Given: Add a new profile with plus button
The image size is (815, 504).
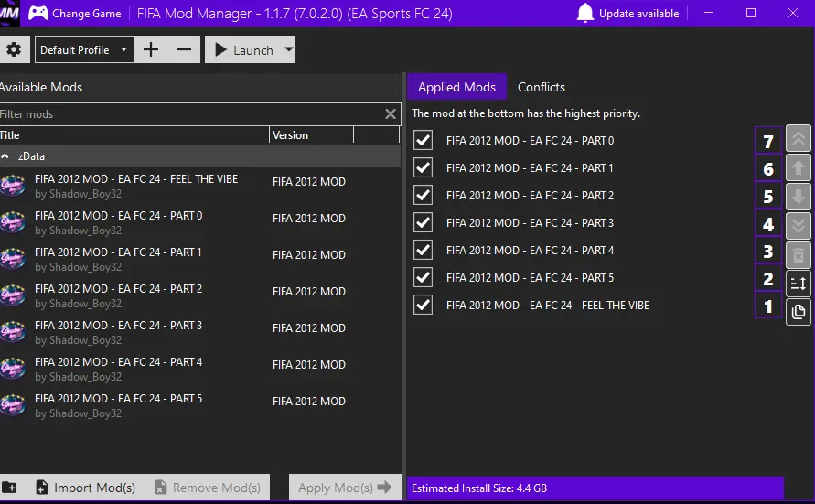Looking at the screenshot, I should pos(151,50).
